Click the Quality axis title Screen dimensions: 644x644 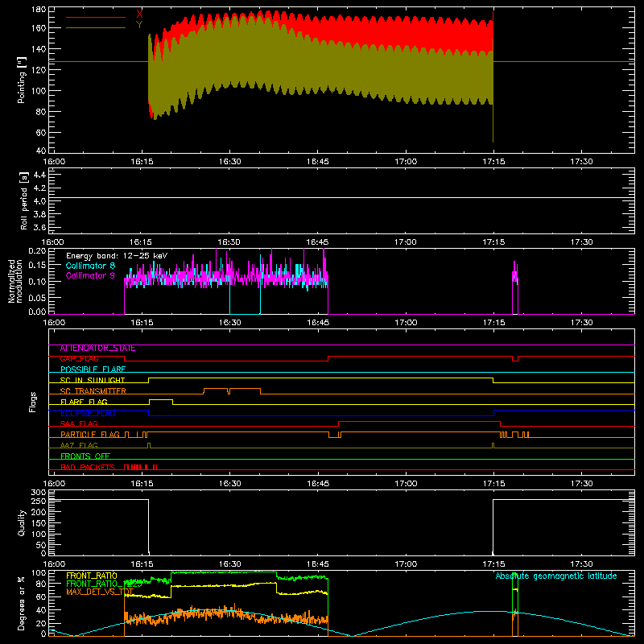point(22,523)
